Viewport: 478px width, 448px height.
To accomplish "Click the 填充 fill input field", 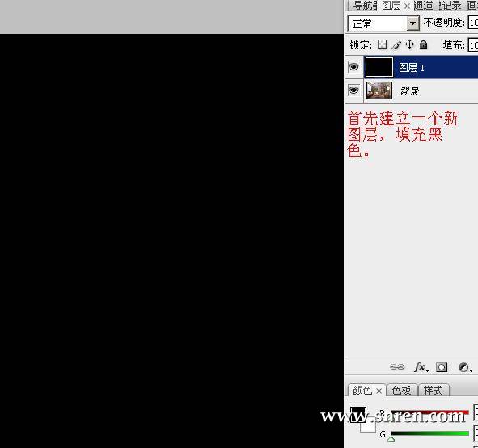I will [x=473, y=45].
